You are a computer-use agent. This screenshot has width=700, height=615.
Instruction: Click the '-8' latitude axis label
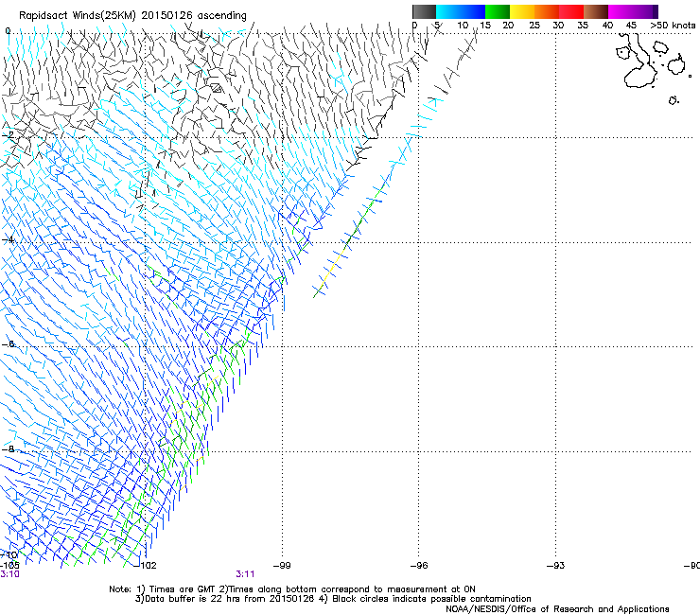[x=8, y=448]
